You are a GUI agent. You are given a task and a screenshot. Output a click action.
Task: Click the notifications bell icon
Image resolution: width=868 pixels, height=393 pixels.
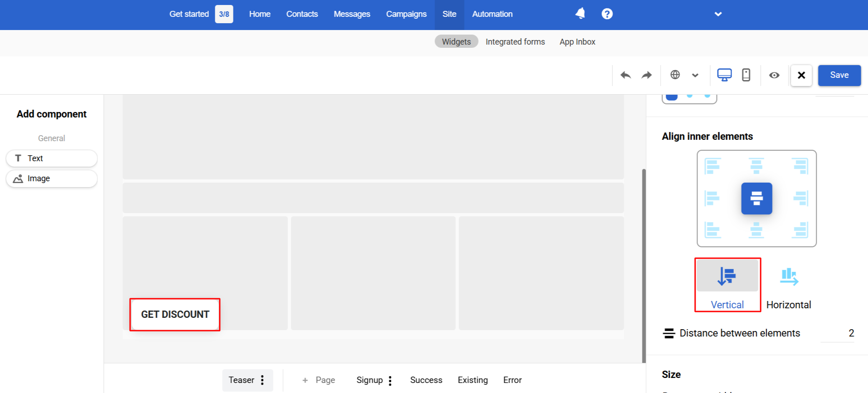[x=580, y=14]
